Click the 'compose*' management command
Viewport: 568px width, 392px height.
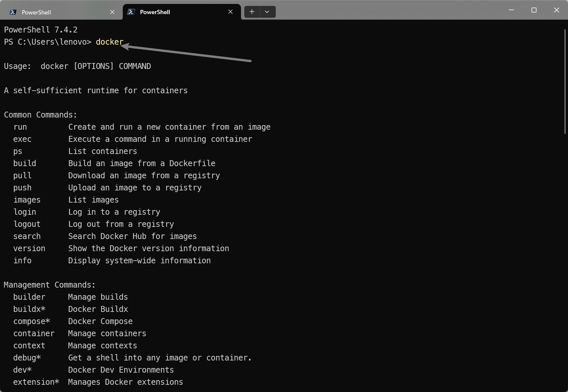pos(32,321)
